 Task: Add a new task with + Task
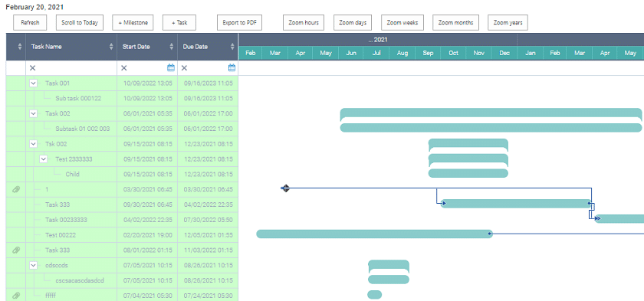pos(179,22)
